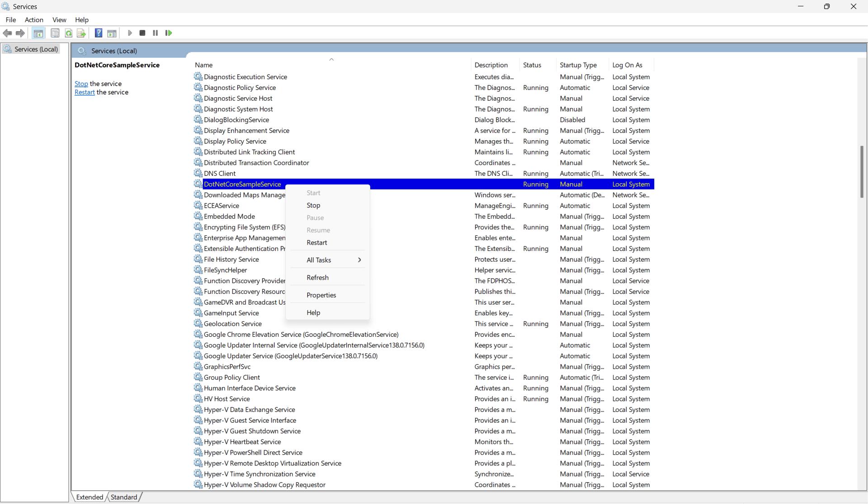Click the Refresh toolbar icon
Screen dimensions: 868x504
point(69,33)
